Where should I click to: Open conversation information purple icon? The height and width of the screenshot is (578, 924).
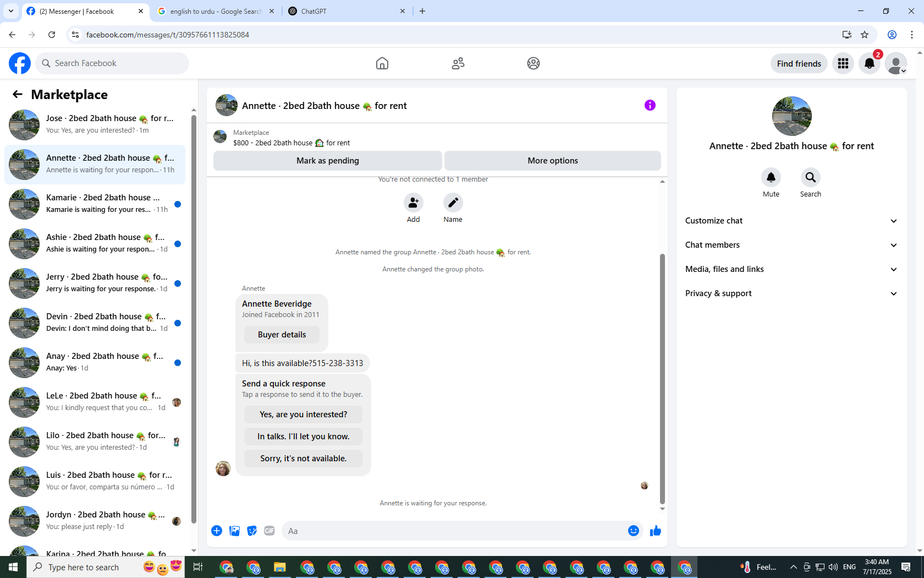(x=650, y=105)
